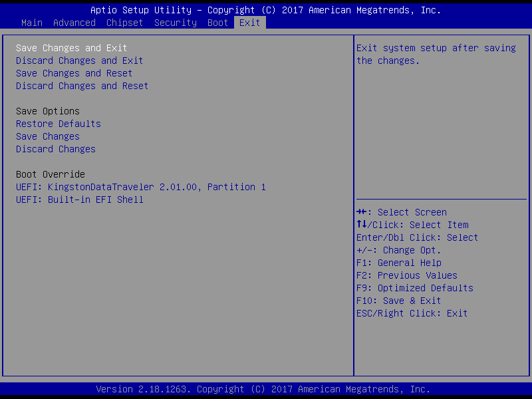Screen dimensions: 532x399
Task: Switch to the Boot tab
Action: coord(217,23)
